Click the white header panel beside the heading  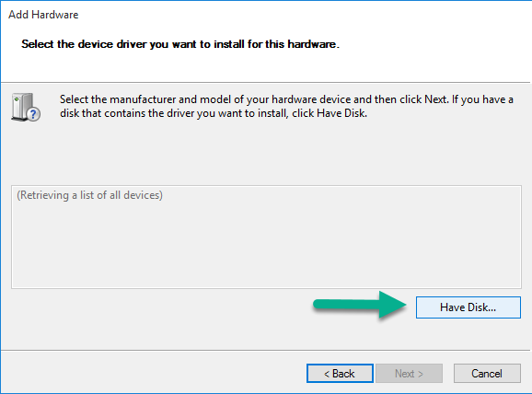coord(434,44)
